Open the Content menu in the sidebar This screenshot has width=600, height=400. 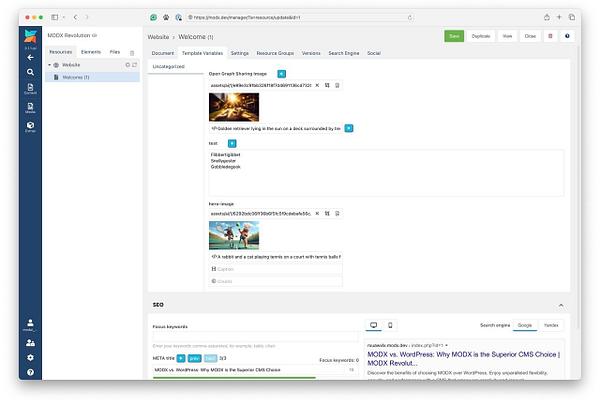(x=30, y=89)
